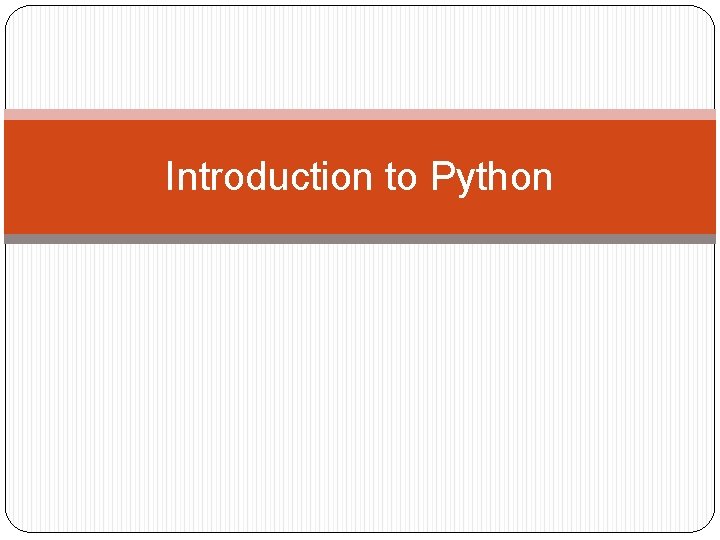Click the orange banner left of the title
Screen dimensions: 720x540
tap(80, 177)
